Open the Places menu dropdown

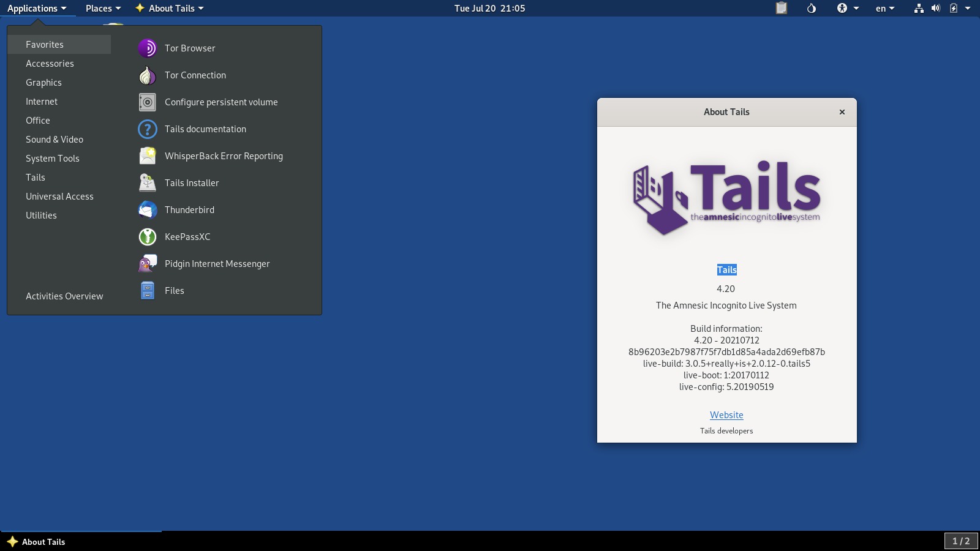pyautogui.click(x=103, y=8)
